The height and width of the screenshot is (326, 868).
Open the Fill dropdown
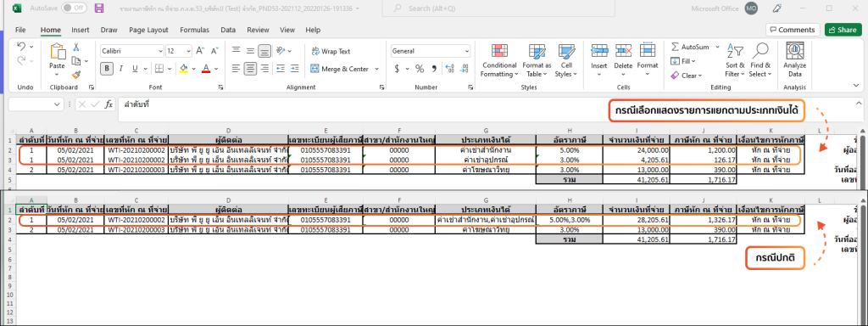682,61
